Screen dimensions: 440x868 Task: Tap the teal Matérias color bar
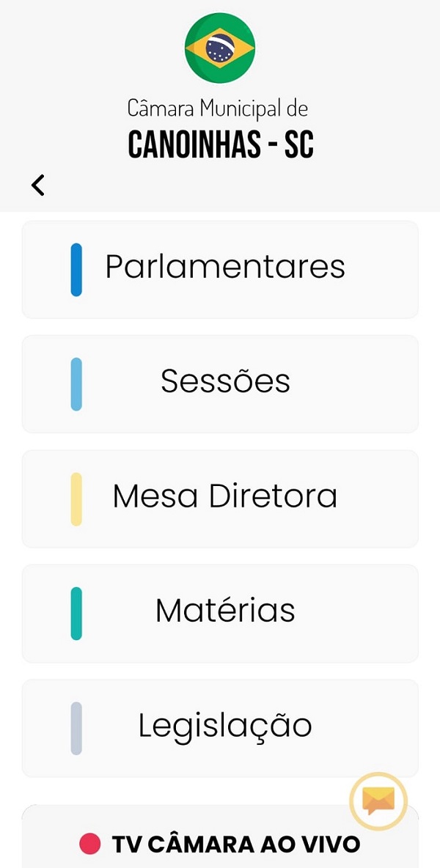pos(76,614)
